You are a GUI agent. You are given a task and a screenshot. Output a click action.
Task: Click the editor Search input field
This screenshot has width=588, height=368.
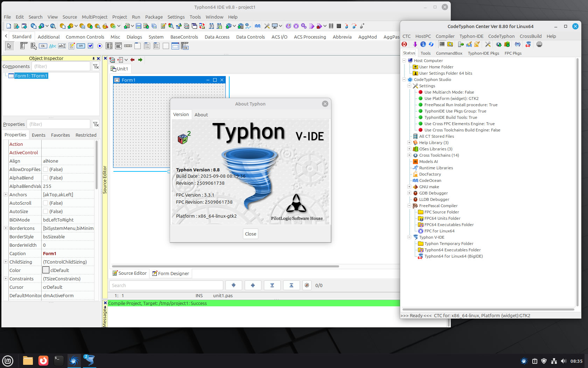pos(166,285)
